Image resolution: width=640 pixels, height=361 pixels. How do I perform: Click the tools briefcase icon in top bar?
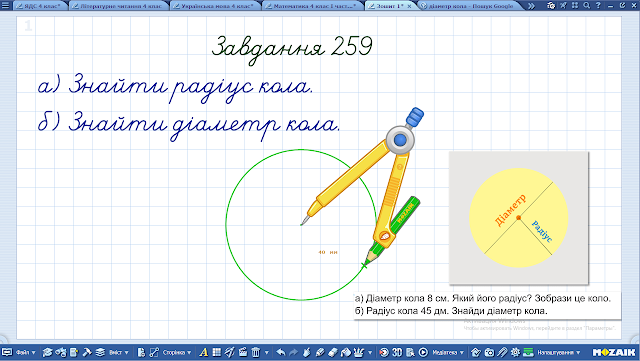551,5
